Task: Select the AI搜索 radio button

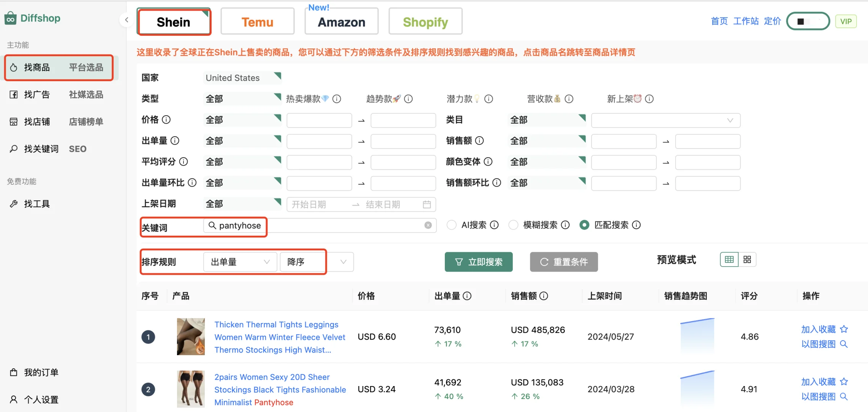Action: tap(451, 225)
